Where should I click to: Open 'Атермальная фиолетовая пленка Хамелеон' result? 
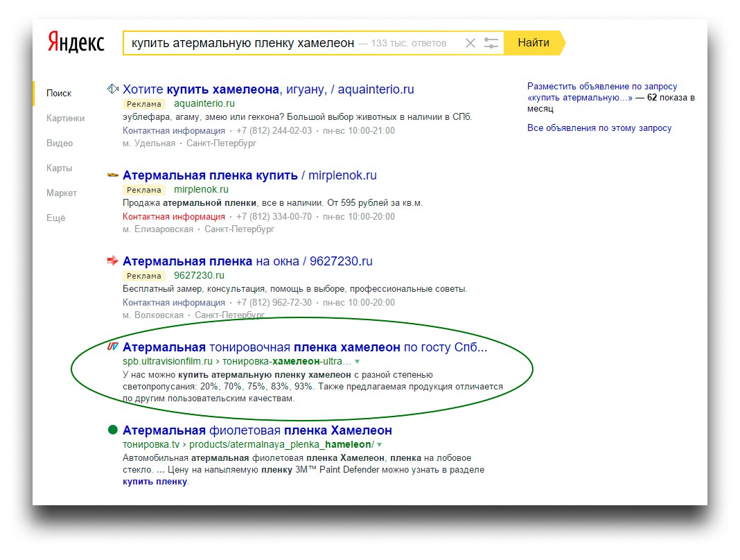(x=257, y=430)
